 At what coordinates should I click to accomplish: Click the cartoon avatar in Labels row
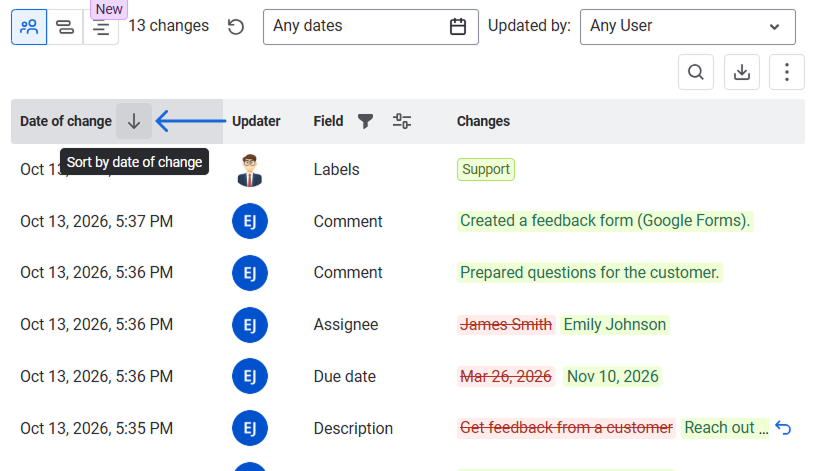click(250, 170)
